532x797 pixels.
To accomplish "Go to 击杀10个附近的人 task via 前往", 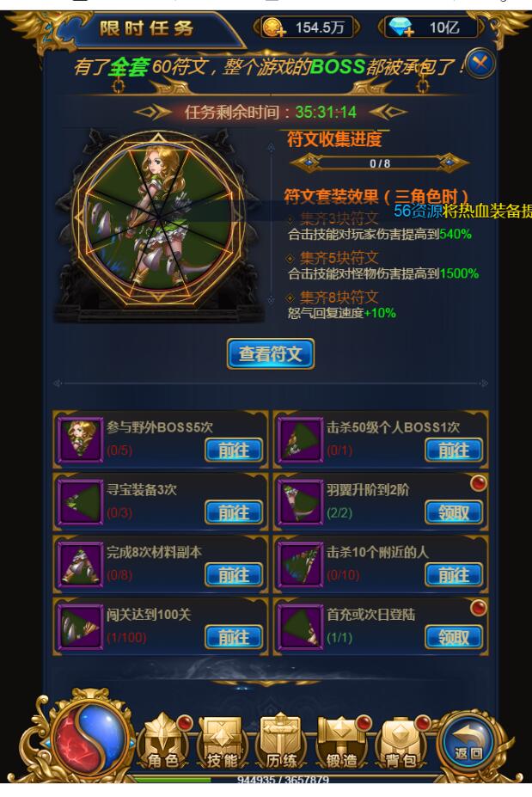I will click(453, 575).
